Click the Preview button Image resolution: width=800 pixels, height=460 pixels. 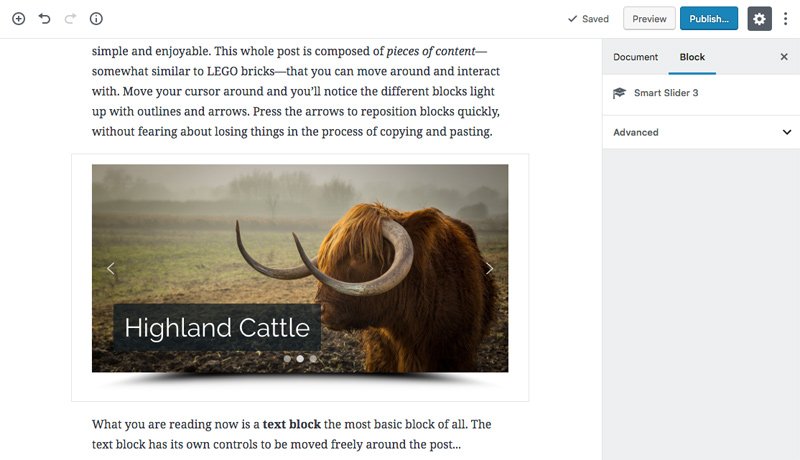coord(649,19)
